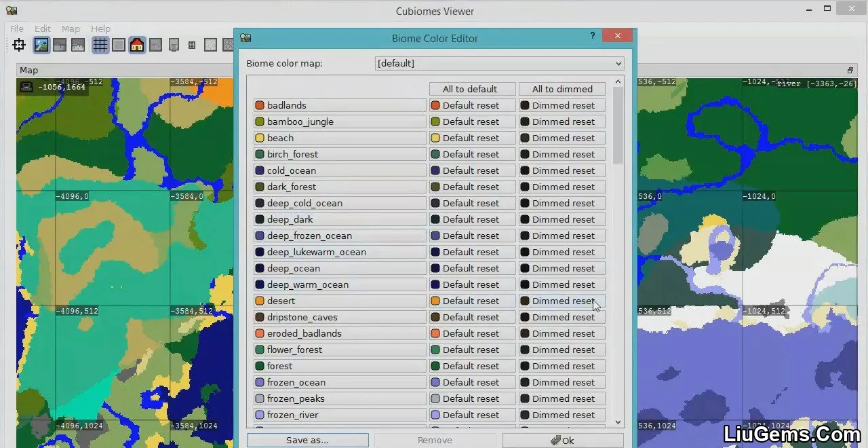This screenshot has height=448, width=868.
Task: Click the Save as... button
Action: pos(308,440)
